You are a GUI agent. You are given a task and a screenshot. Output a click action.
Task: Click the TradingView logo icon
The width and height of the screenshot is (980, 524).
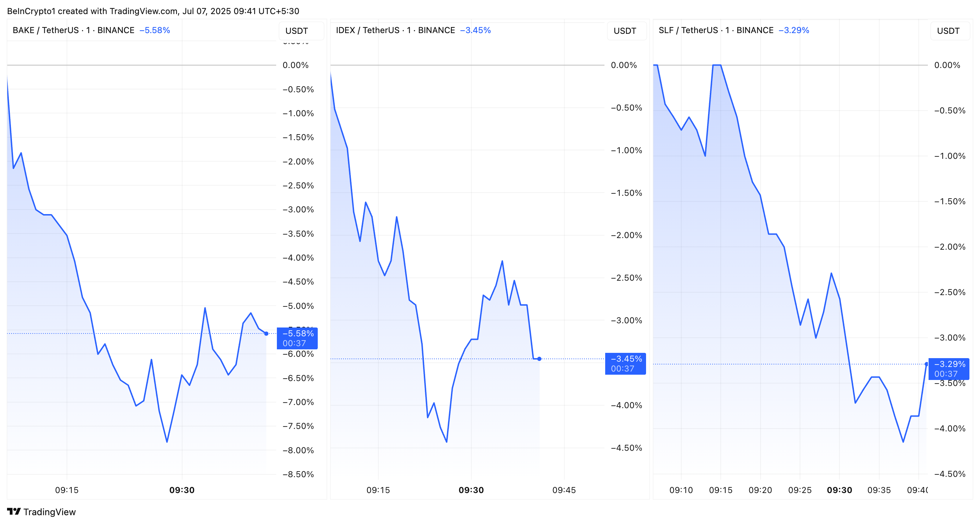14,511
